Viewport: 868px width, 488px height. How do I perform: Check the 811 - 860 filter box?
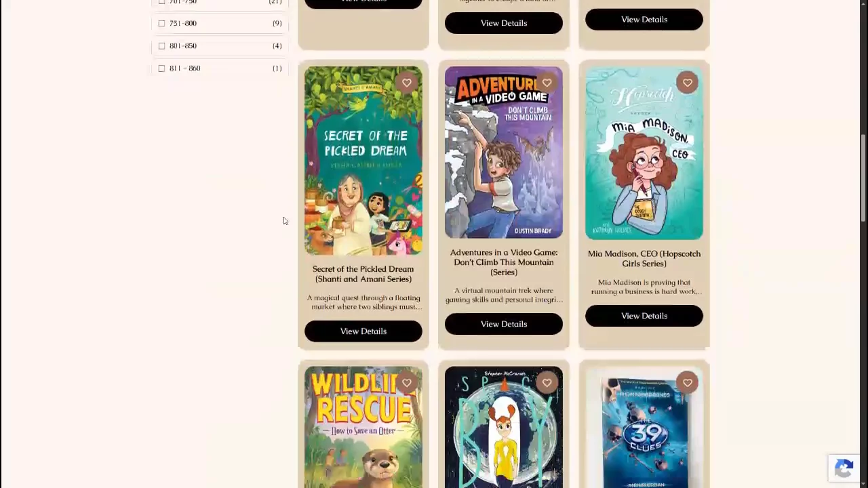[x=161, y=68]
